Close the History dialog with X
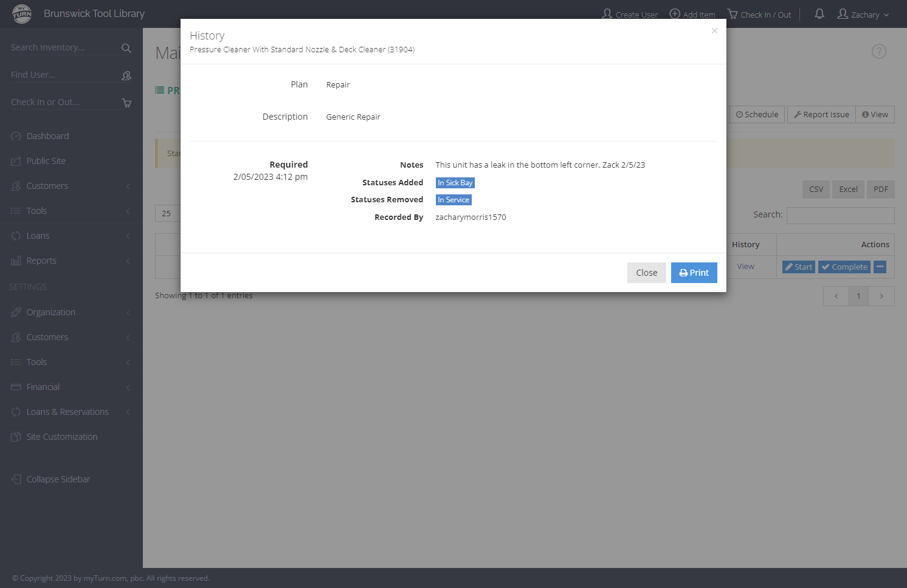907x588 pixels. click(x=714, y=31)
